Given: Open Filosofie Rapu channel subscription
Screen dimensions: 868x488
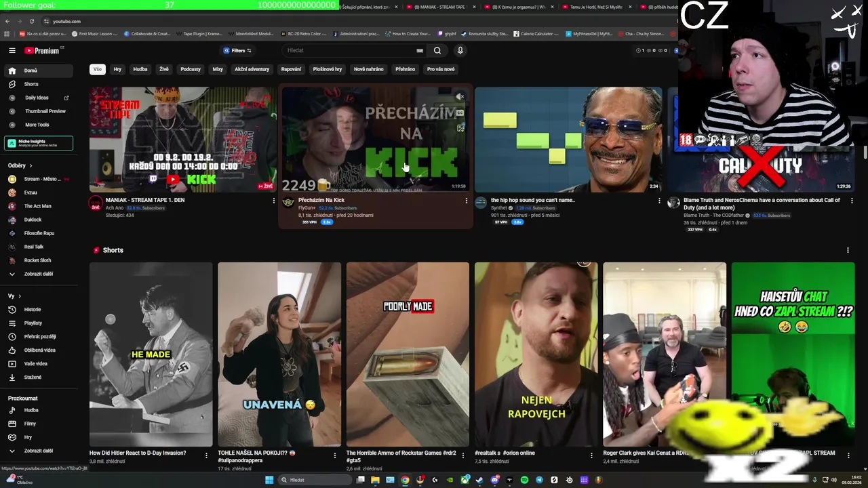Looking at the screenshot, I should pyautogui.click(x=39, y=233).
